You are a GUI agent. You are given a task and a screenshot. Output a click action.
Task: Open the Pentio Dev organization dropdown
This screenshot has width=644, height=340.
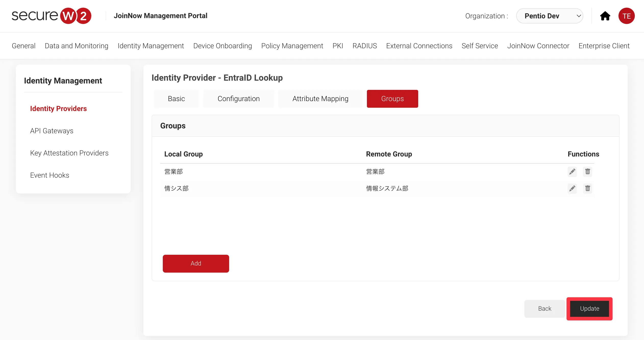click(x=550, y=16)
